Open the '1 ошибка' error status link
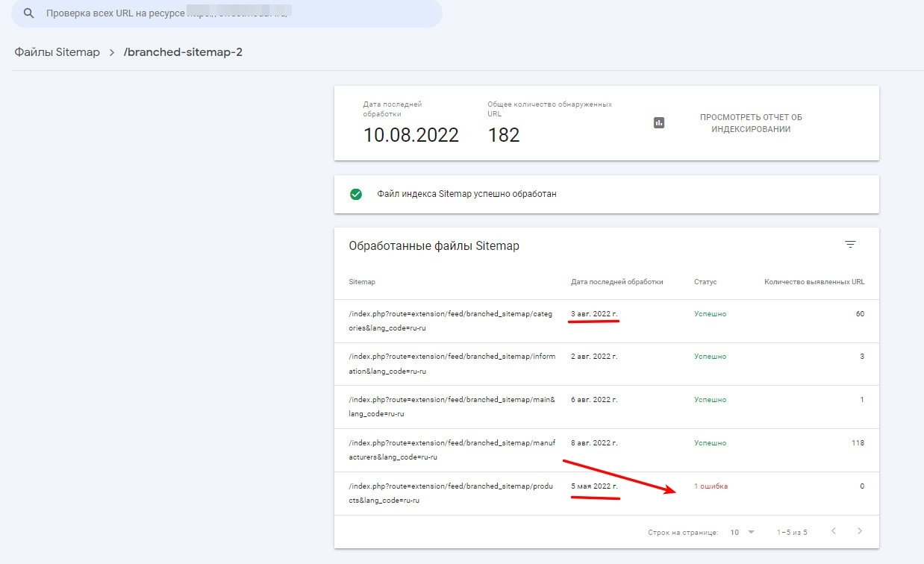924x564 pixels. [710, 486]
